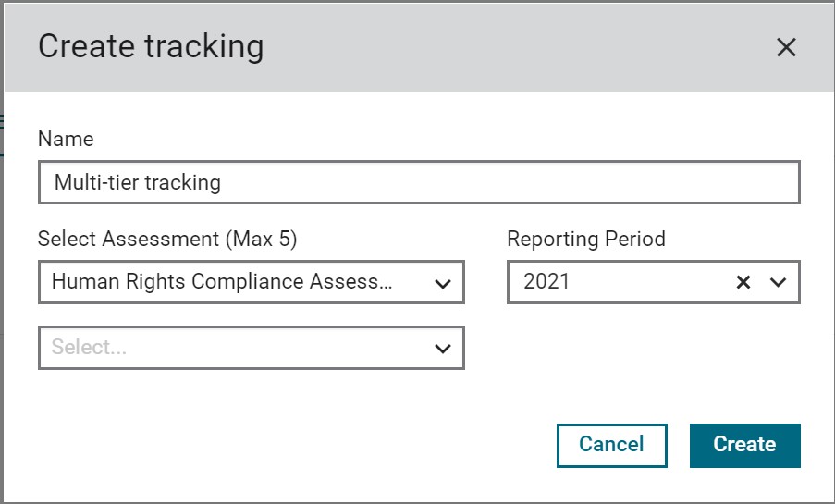
Task: Place cursor in the Multi-tier tracking text
Action: (138, 182)
